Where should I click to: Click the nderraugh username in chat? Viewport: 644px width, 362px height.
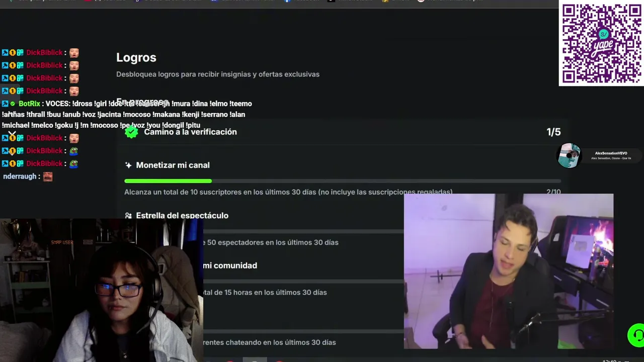point(20,176)
